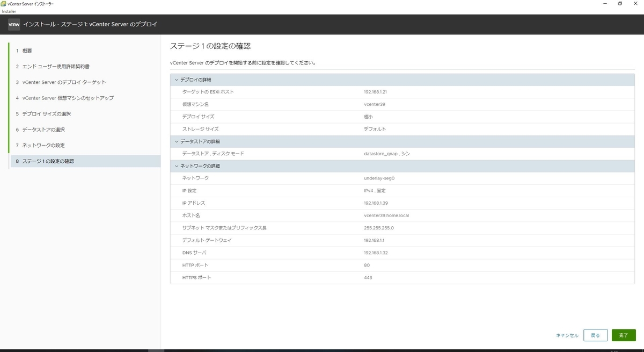This screenshot has width=644, height=352.
Task: Click the ステージ 1 の設定の確認 page heading
Action: tap(210, 46)
